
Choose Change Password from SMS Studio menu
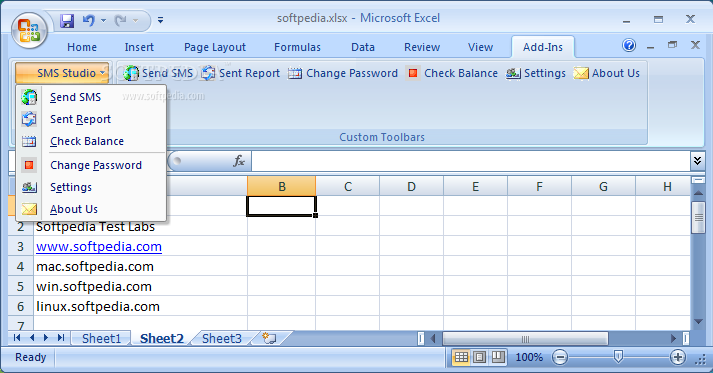(91, 165)
